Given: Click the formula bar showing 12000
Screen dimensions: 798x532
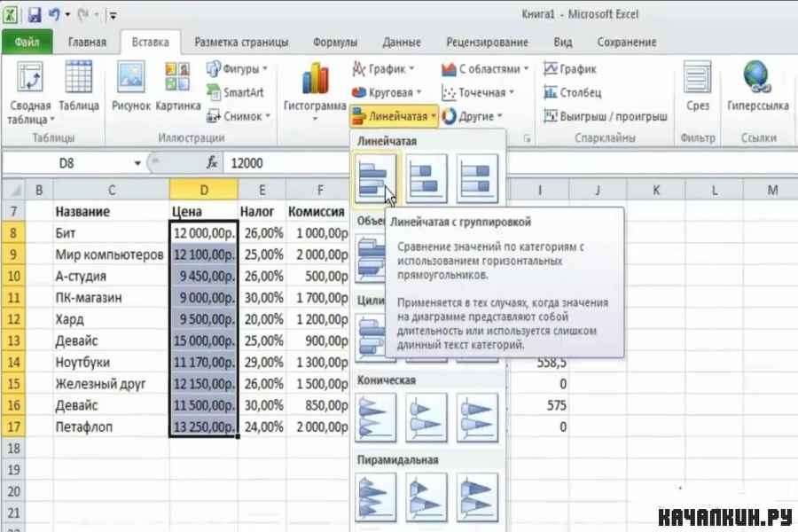Looking at the screenshot, I should (x=509, y=163).
